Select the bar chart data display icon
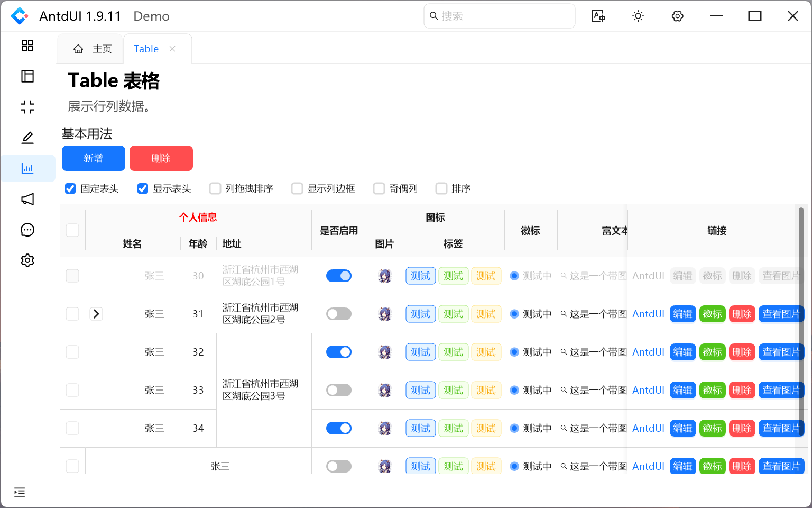The image size is (812, 508). click(x=27, y=168)
